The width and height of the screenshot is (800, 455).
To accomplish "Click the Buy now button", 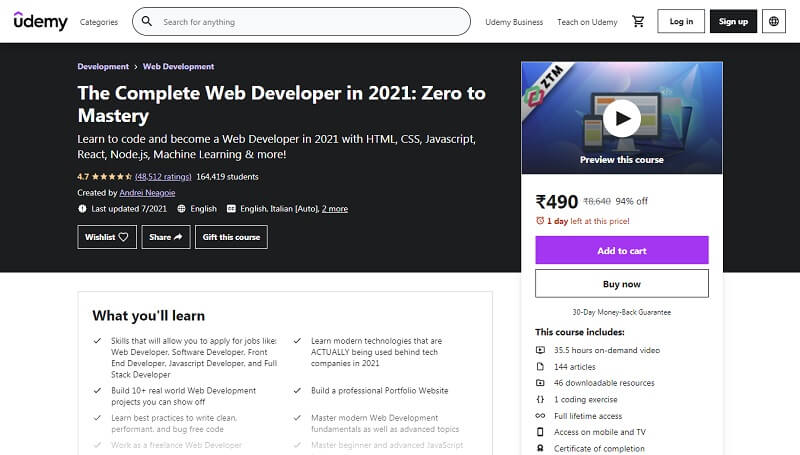I will click(x=621, y=284).
